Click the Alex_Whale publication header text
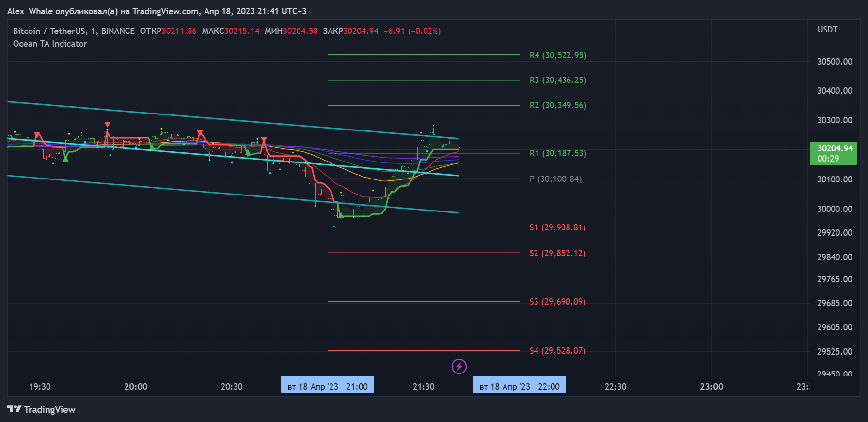 pos(157,11)
